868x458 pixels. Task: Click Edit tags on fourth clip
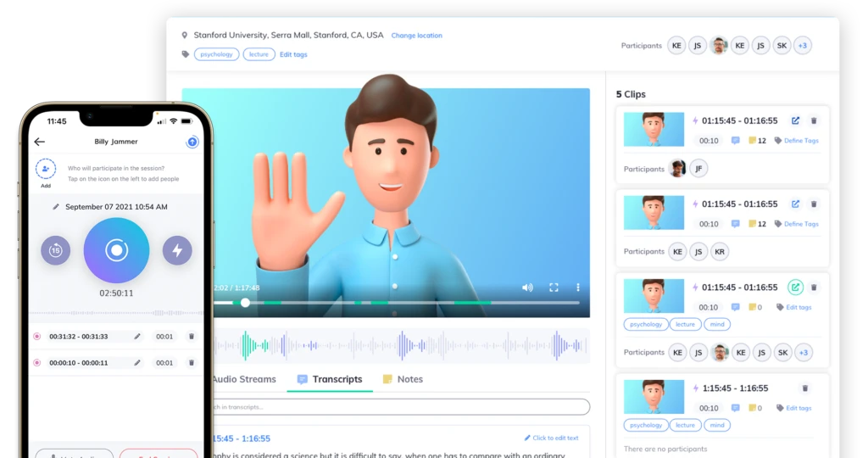coord(793,408)
